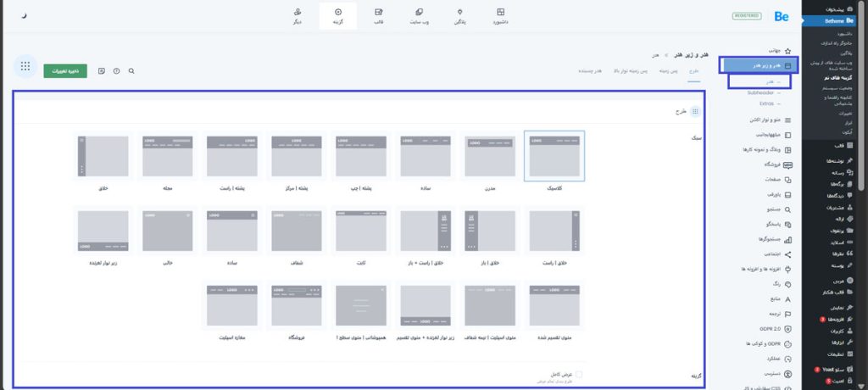Open the داشبورد (Dashboard) icon in top bar
This screenshot has width=868, height=390.
coord(502,16)
